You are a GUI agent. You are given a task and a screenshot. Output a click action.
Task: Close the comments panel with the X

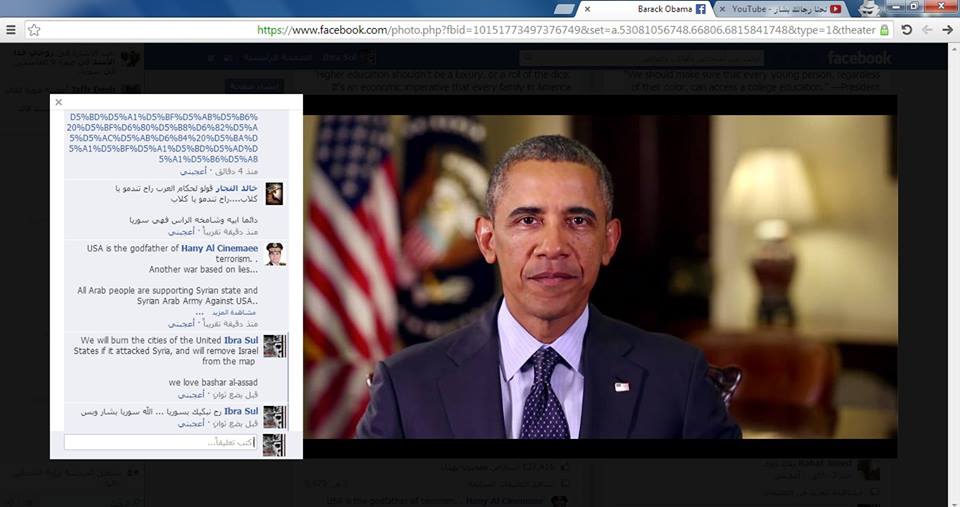pos(59,102)
